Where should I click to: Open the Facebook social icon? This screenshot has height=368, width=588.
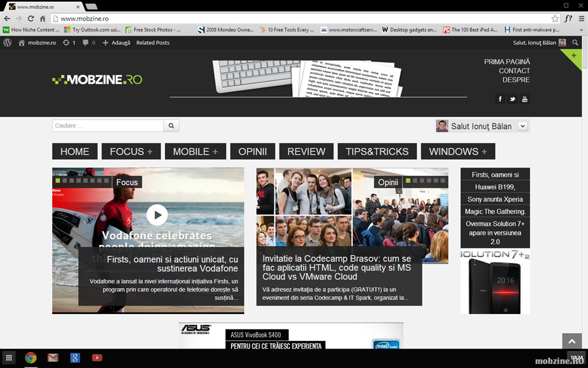tap(500, 99)
